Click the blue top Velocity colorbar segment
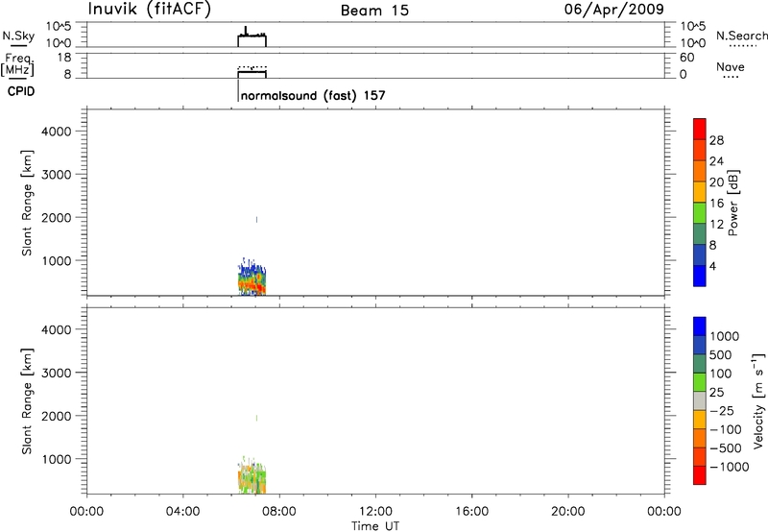This screenshot has width=768, height=532. tap(700, 326)
